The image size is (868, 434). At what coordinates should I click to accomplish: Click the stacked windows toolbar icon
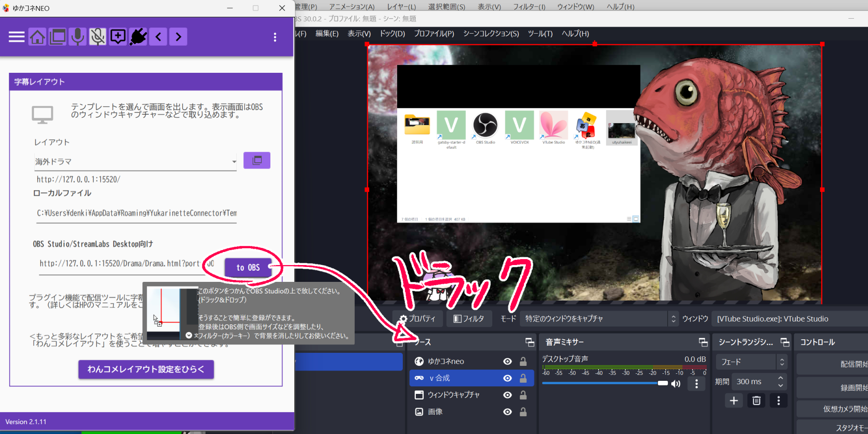coord(58,37)
